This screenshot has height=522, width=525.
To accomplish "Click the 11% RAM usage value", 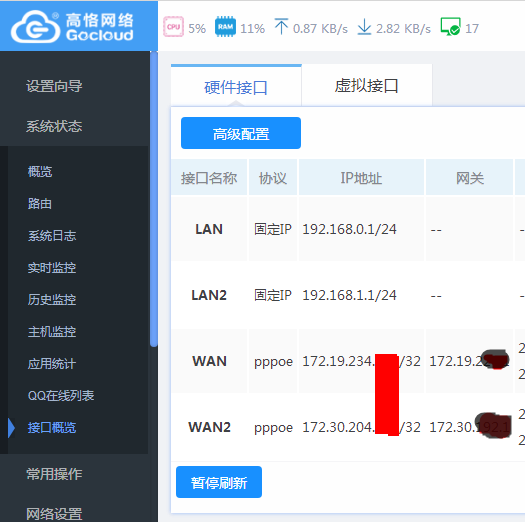I will pyautogui.click(x=252, y=29).
